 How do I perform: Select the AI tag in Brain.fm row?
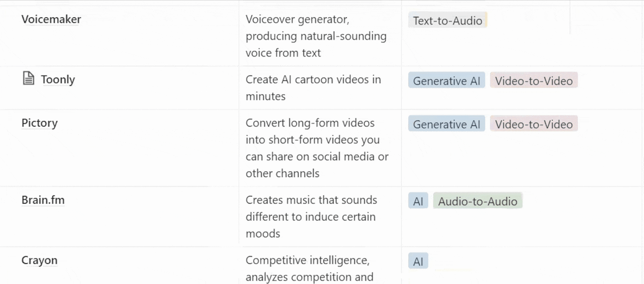pos(418,201)
